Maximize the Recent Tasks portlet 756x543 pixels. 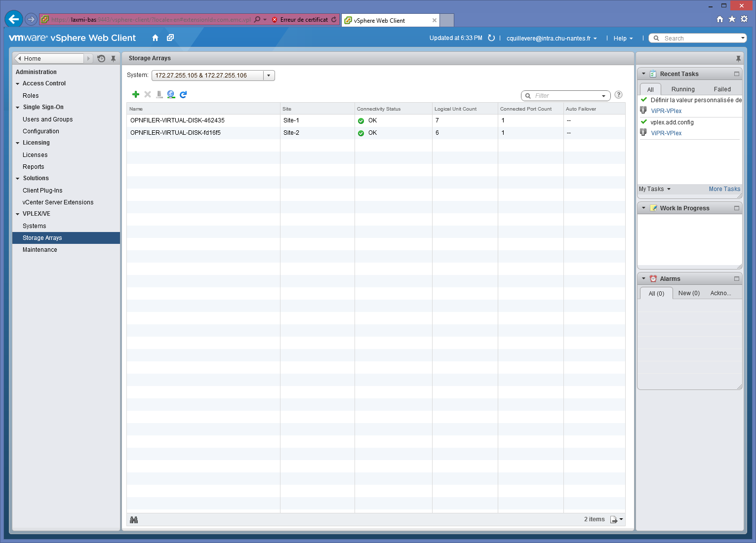point(737,74)
